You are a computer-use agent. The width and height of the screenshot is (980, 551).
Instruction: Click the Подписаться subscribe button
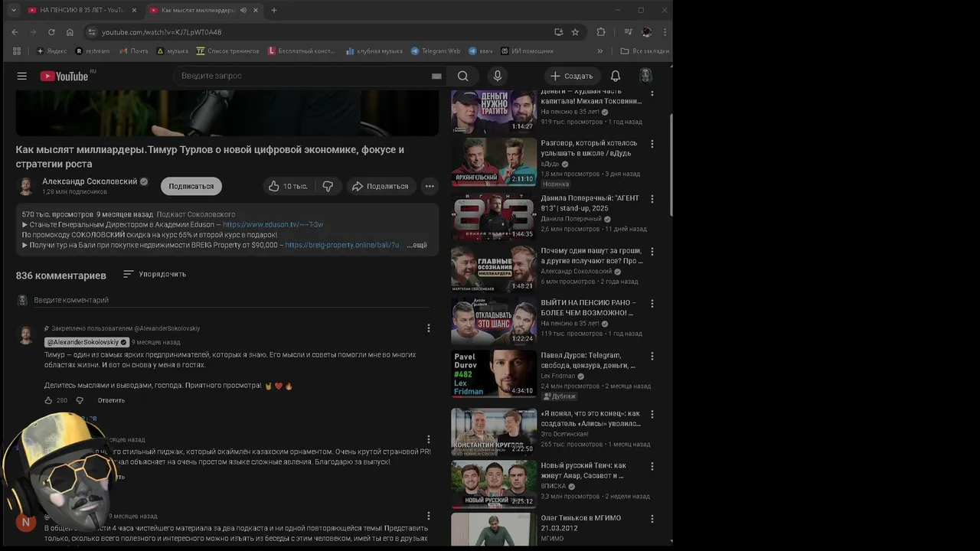tap(191, 186)
